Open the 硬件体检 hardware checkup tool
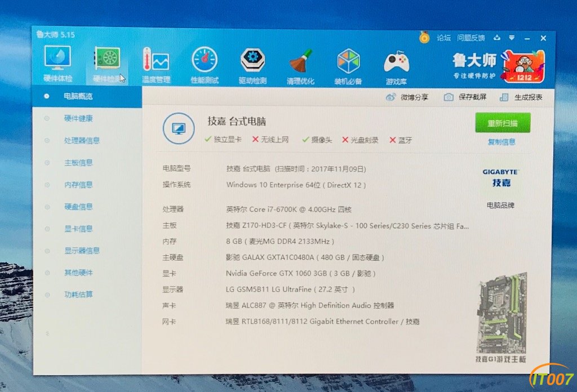577x392 pixels. pos(57,63)
